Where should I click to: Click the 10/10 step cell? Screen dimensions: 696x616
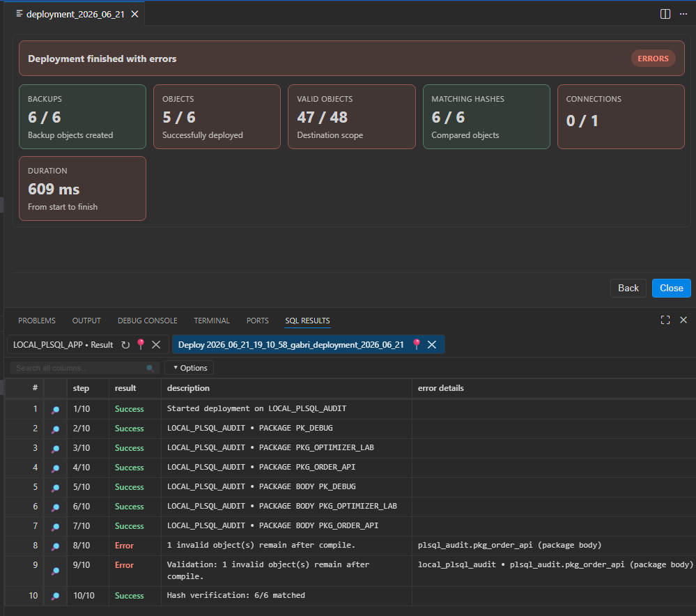point(88,596)
